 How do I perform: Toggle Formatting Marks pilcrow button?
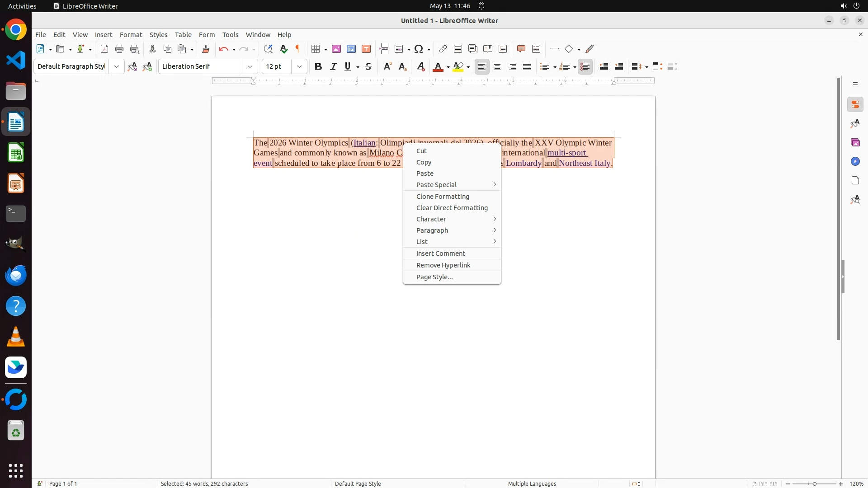tap(298, 49)
